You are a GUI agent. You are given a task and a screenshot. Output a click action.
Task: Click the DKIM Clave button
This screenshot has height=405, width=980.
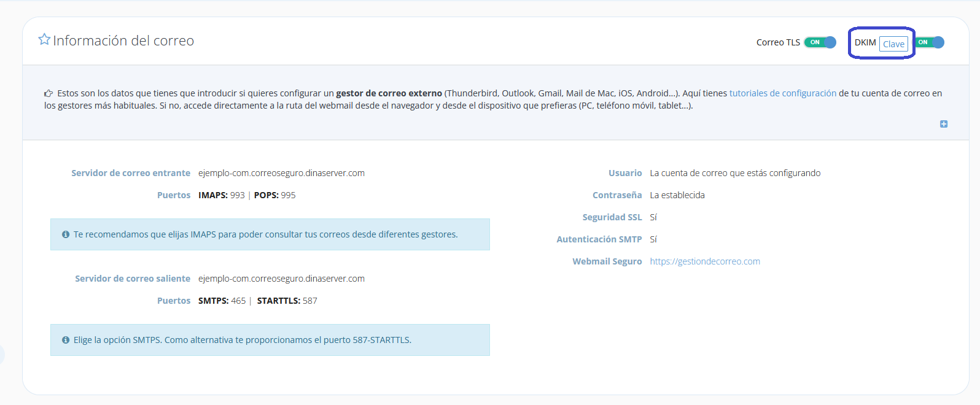click(x=893, y=44)
